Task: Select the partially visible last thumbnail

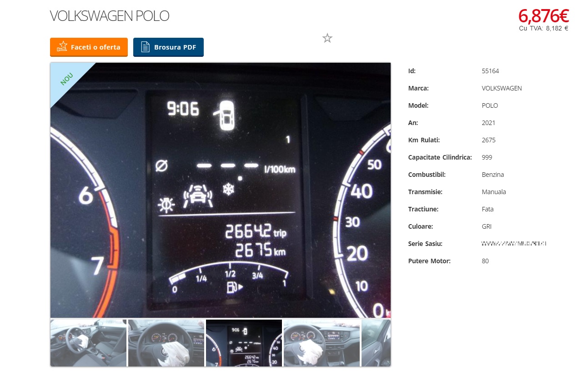Action: [x=376, y=343]
